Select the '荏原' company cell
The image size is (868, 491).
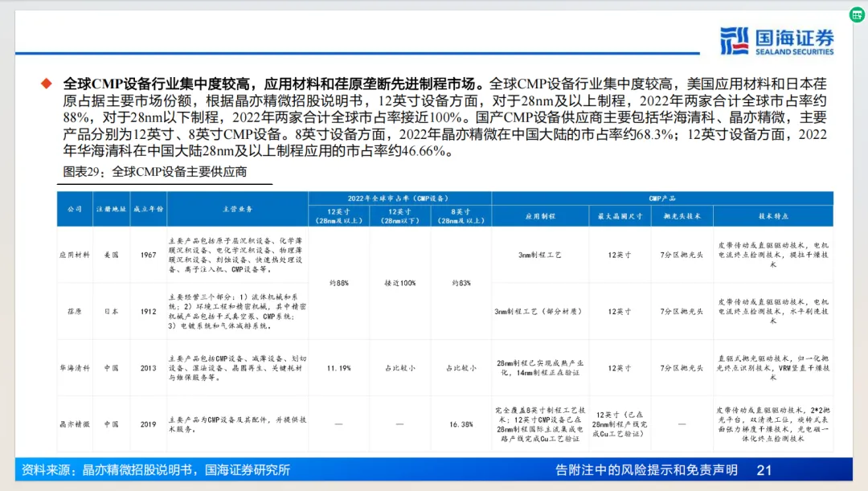coord(75,312)
